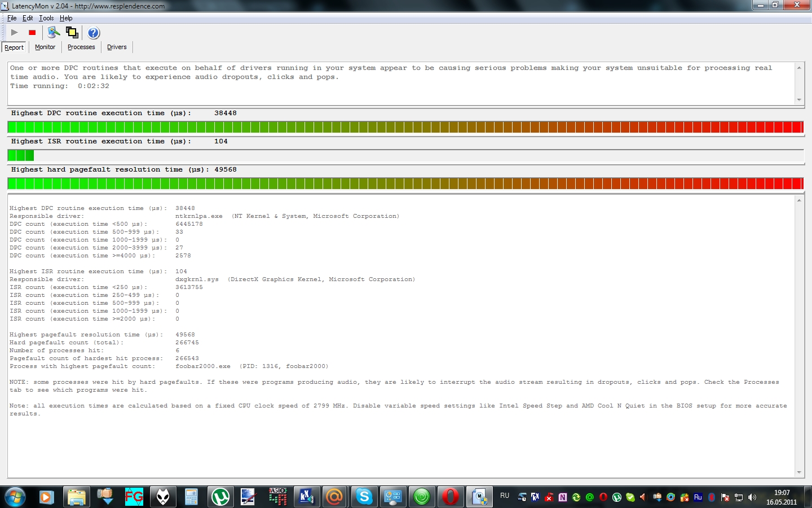
Task: Click the OneNote tray icon
Action: coord(562,497)
